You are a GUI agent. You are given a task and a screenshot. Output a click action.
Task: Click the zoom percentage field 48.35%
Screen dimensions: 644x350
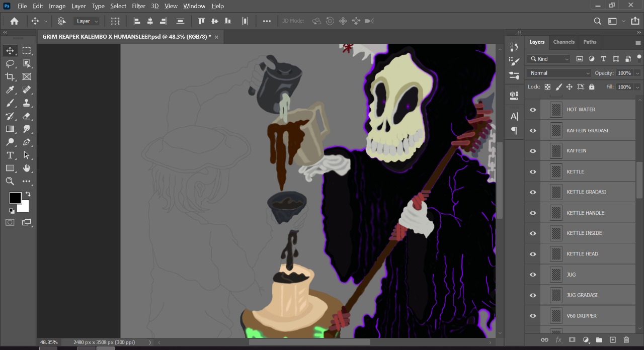coord(49,342)
